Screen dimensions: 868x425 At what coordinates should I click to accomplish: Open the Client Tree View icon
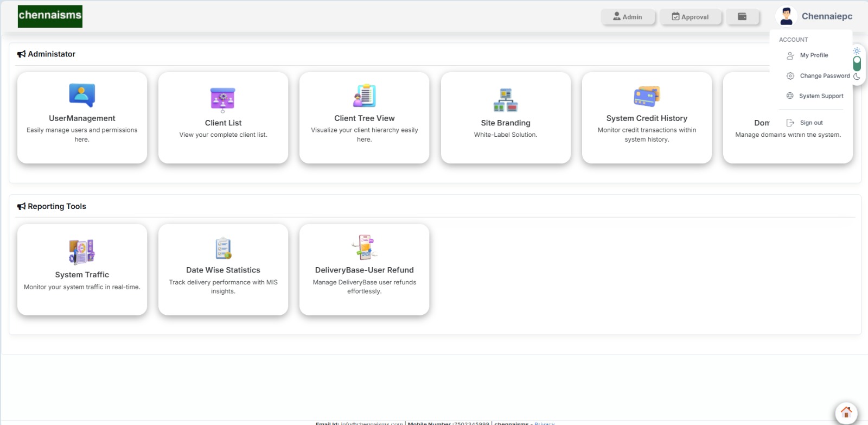365,96
